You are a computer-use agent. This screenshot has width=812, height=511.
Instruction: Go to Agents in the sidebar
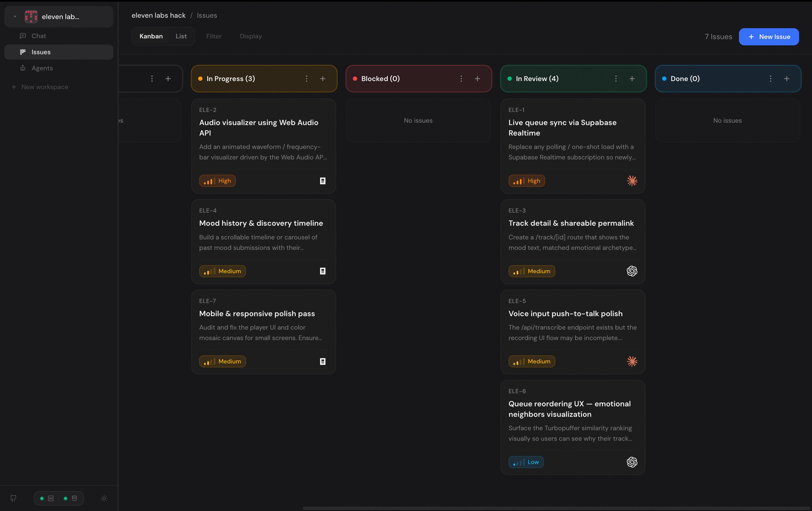[x=42, y=68]
